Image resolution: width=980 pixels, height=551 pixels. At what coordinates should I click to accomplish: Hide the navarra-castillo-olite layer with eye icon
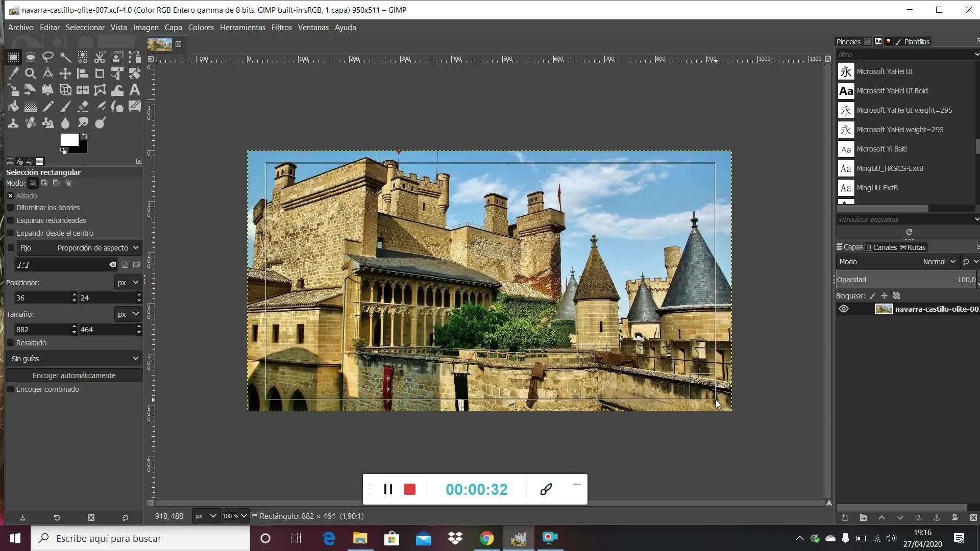[844, 309]
